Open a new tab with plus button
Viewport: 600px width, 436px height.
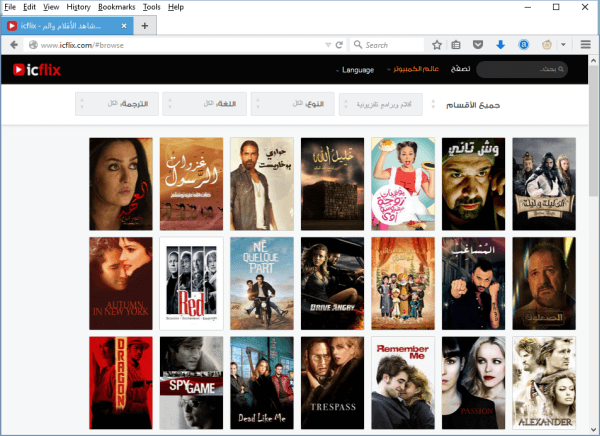click(145, 26)
